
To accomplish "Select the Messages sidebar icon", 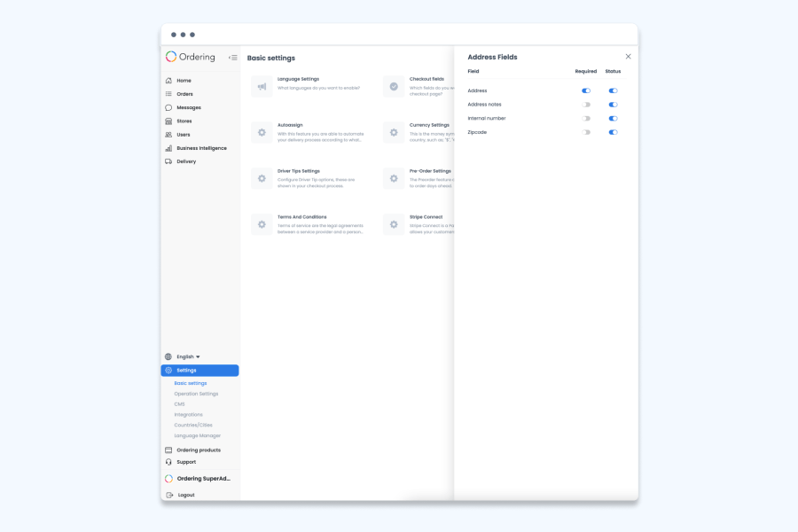I will click(168, 107).
